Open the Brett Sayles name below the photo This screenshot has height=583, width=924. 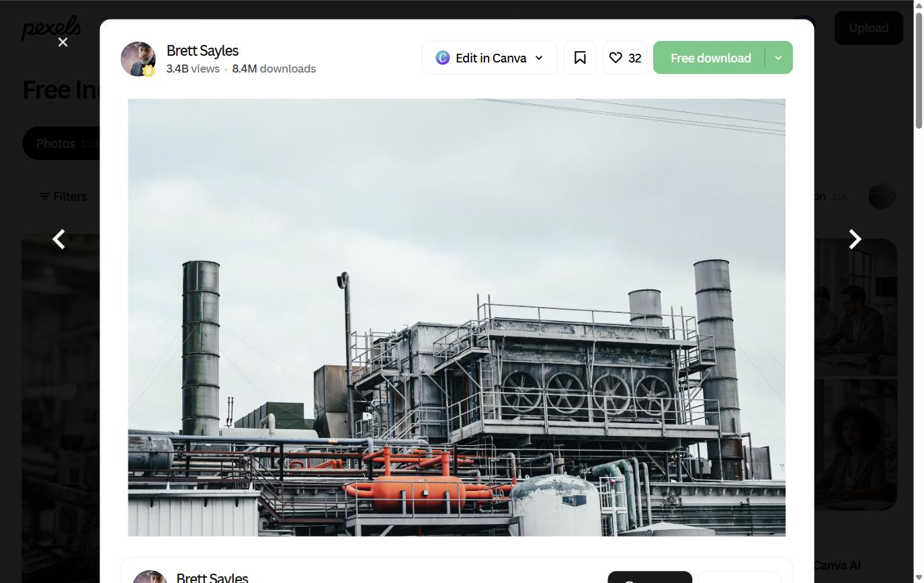(212, 578)
